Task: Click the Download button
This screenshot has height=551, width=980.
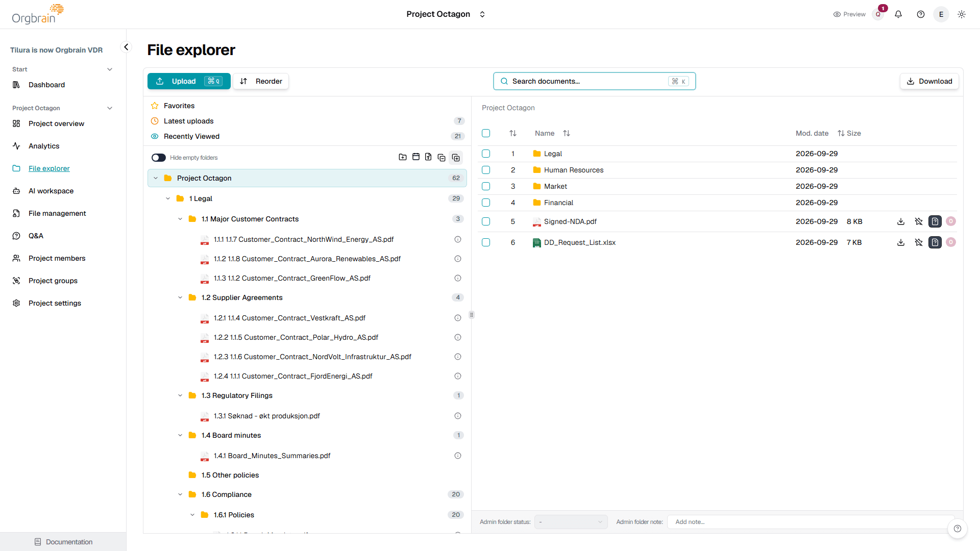Action: click(929, 81)
